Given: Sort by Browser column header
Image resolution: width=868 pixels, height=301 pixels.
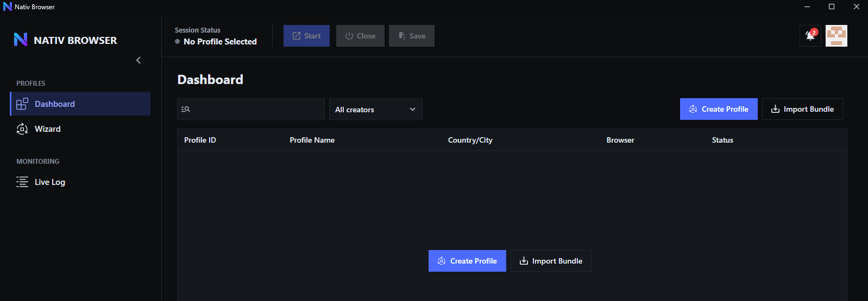Looking at the screenshot, I should click(620, 140).
